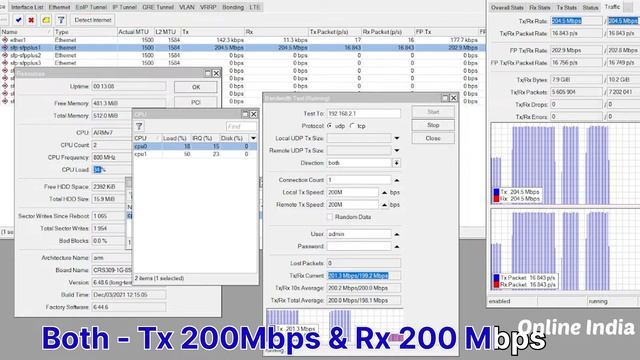Click the Uptime value in Resources window
Screen dimensions: 640x360
pos(129,87)
